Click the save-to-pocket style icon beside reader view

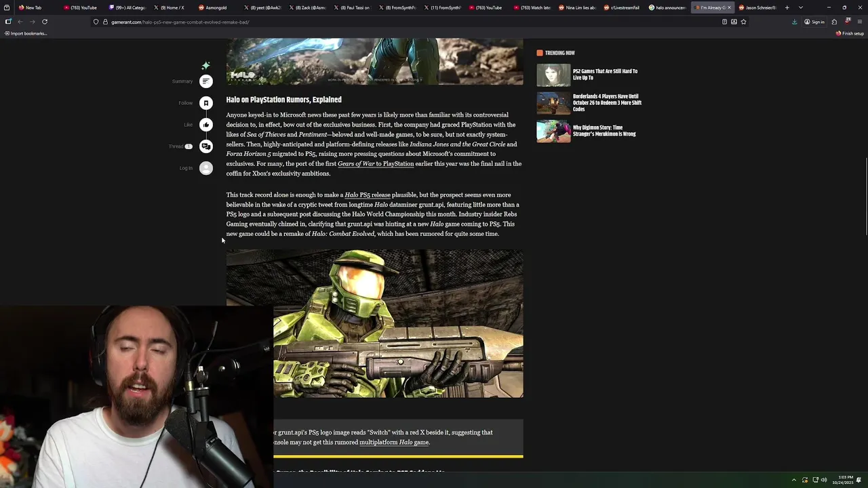(x=734, y=22)
